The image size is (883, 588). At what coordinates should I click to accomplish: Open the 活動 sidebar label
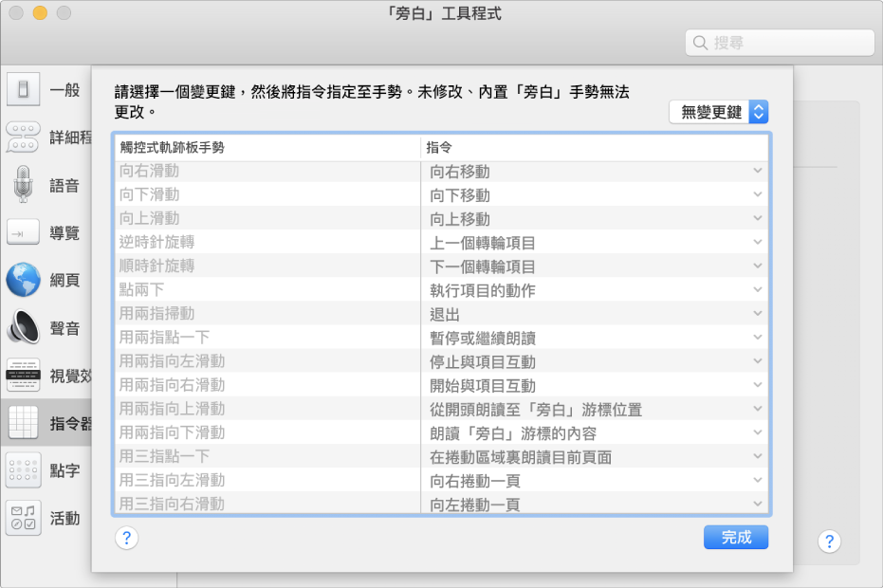click(64, 518)
